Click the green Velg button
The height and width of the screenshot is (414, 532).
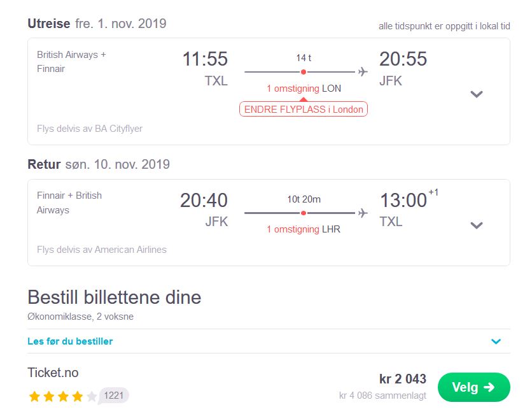point(473,387)
